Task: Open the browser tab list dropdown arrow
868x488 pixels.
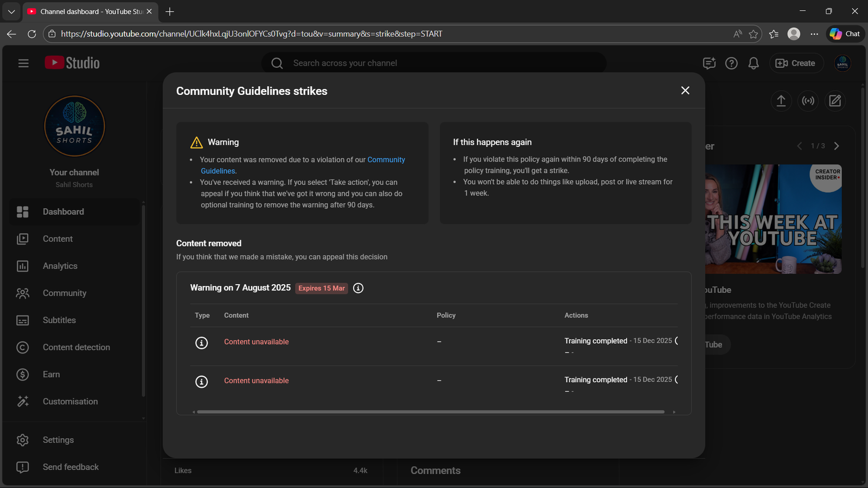Action: [11, 11]
